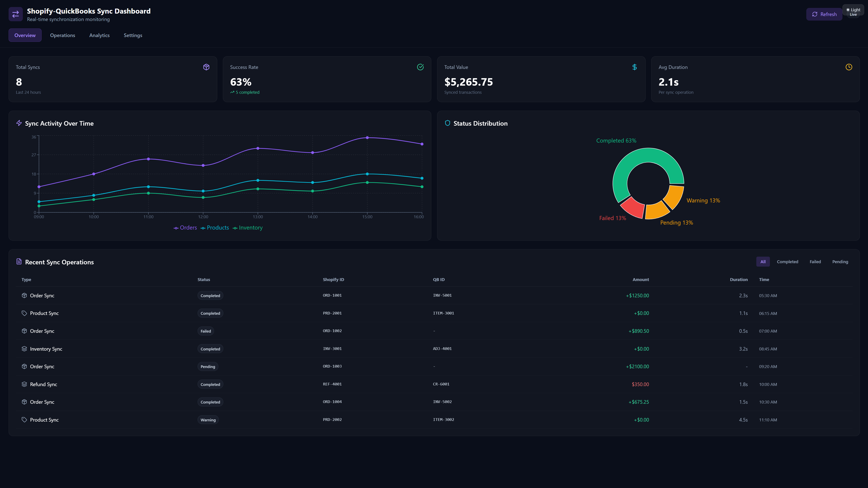Viewport: 868px width, 488px height.
Task: Open the Operations tab
Action: coord(62,35)
